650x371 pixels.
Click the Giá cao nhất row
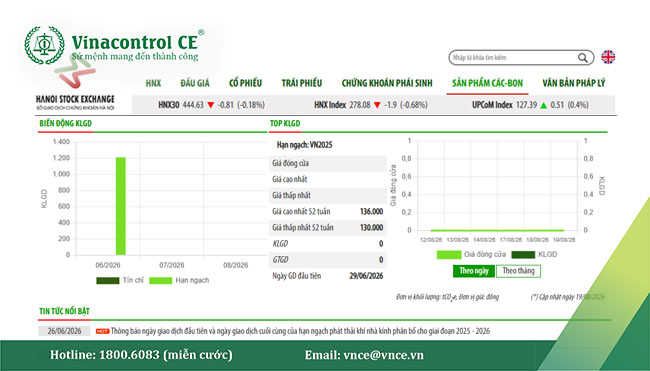pos(327,179)
